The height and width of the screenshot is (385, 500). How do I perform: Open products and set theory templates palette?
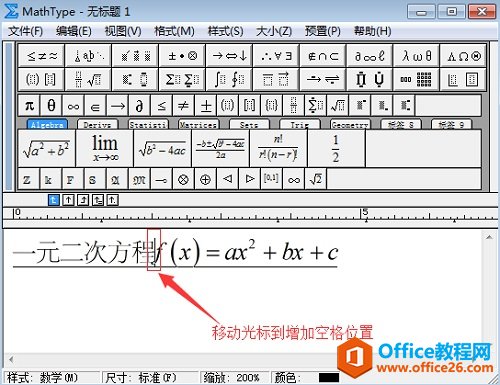tap(370, 79)
